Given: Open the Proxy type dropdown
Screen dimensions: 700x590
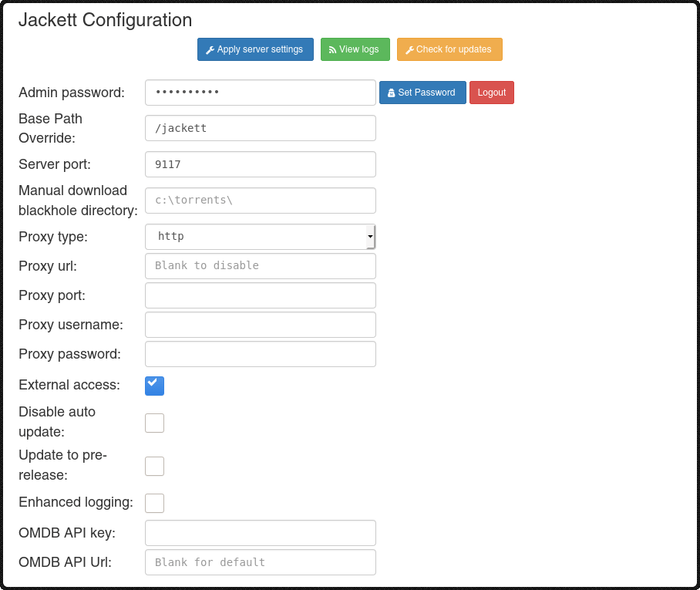Looking at the screenshot, I should point(260,237).
